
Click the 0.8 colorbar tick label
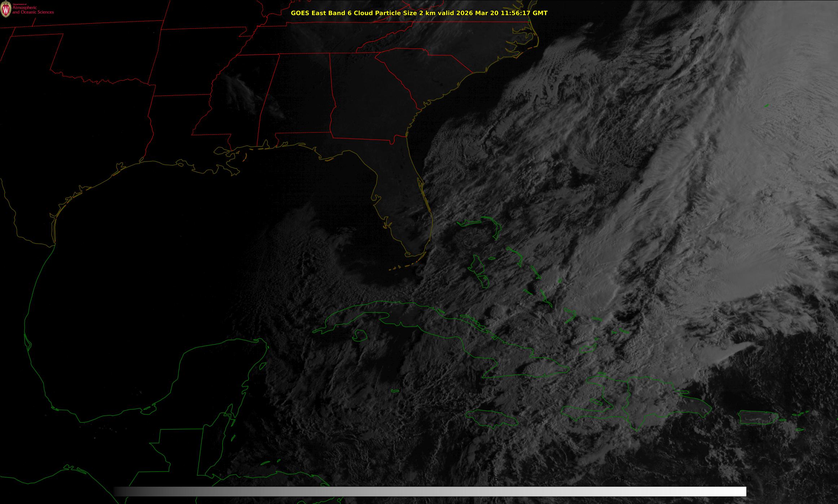click(619, 479)
